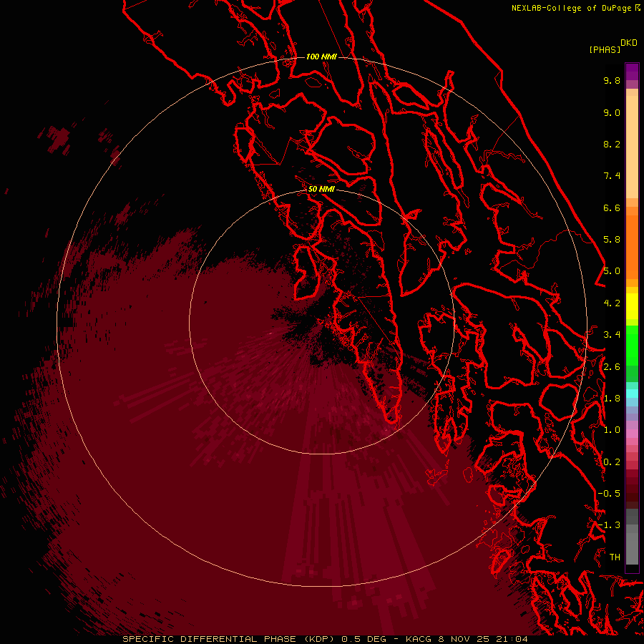
Task: Click the TH threshold label
Action: pyautogui.click(x=615, y=557)
